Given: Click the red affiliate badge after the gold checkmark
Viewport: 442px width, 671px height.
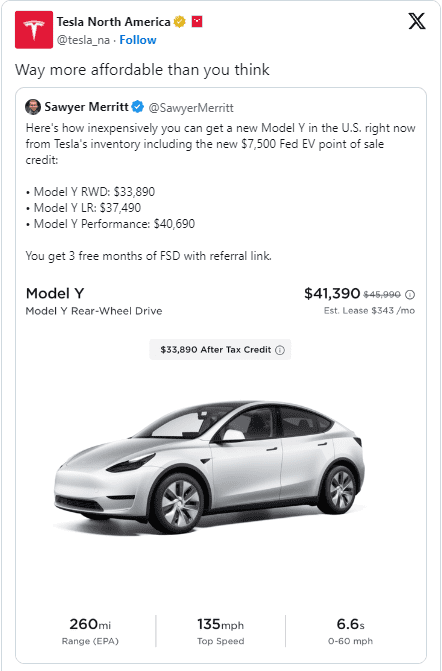Looking at the screenshot, I should 197,21.
